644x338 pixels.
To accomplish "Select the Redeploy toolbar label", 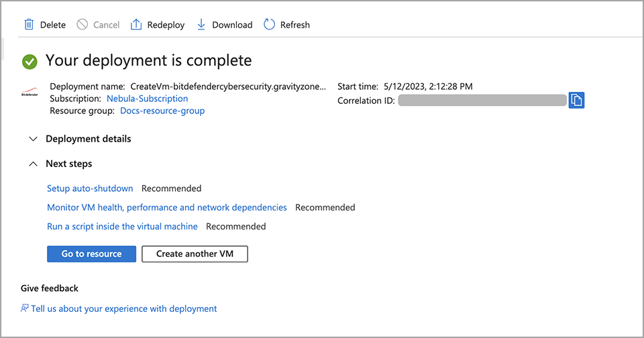I will [166, 25].
